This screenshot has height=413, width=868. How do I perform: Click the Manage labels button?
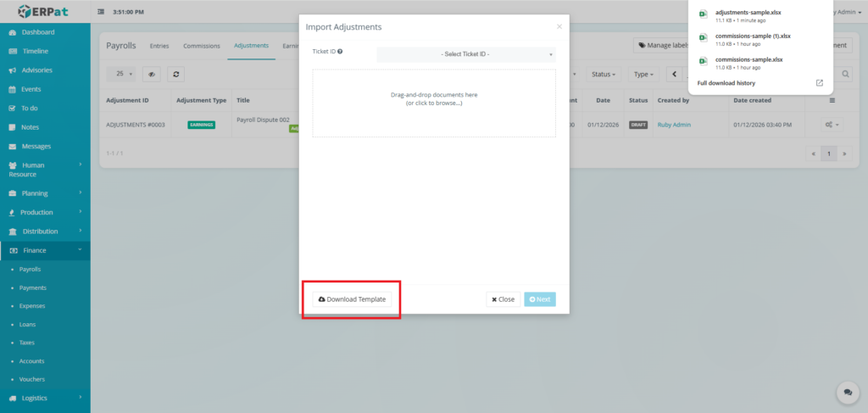[x=661, y=46]
